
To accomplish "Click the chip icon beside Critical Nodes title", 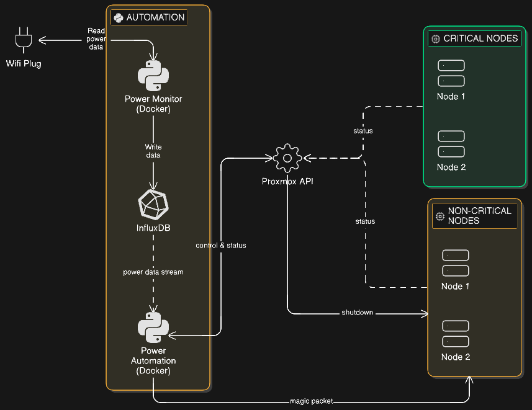I will coord(436,38).
